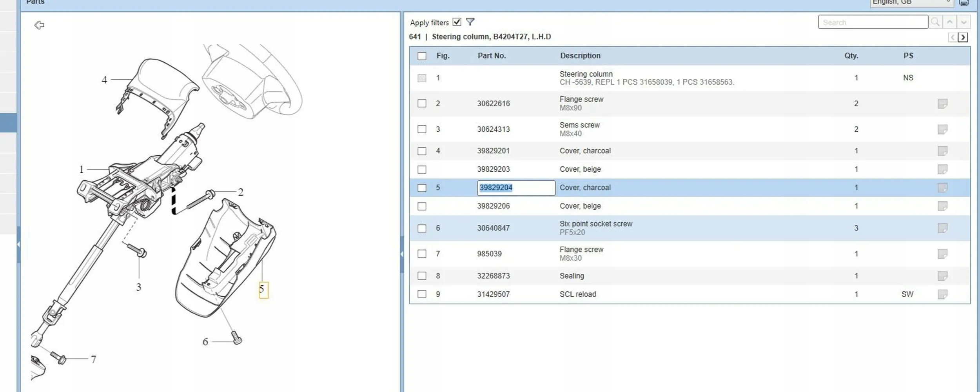Open the filter settings funnel icon
This screenshot has height=392, width=980.
pos(470,22)
